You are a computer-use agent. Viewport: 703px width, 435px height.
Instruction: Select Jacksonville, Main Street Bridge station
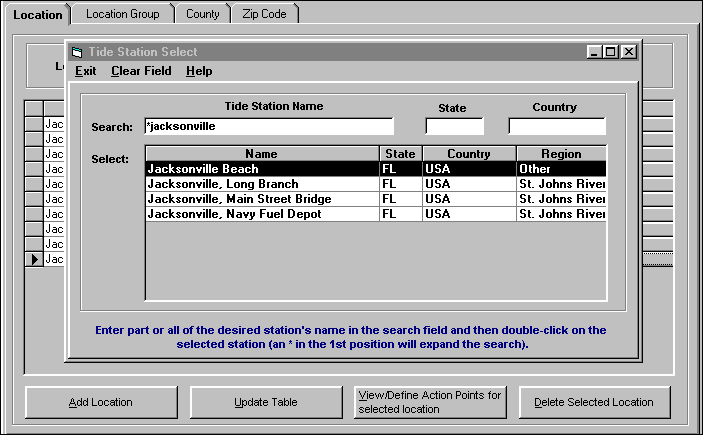tap(262, 199)
